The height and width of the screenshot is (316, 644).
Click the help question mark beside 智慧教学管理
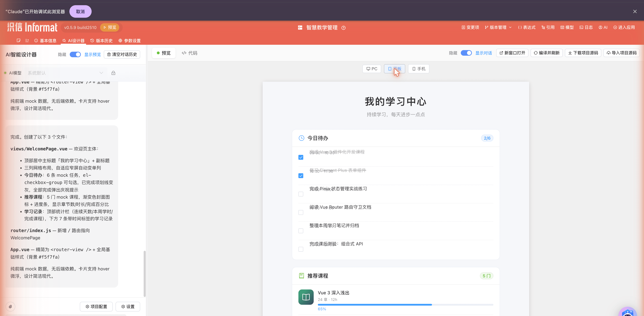pyautogui.click(x=344, y=28)
